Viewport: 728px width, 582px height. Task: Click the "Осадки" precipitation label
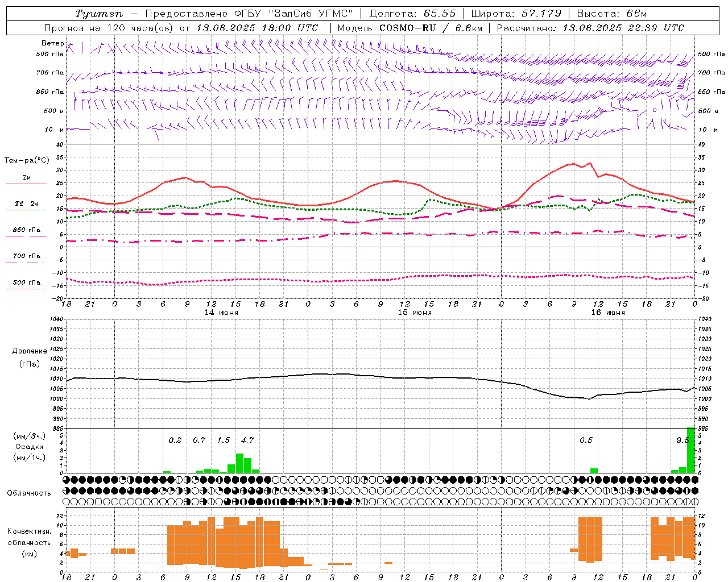(29, 447)
